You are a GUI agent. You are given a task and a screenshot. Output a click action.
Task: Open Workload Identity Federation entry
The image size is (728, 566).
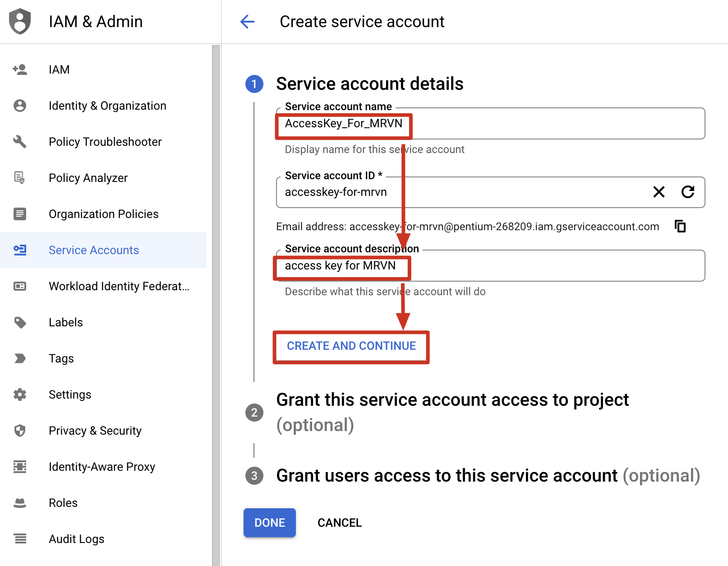tap(103, 286)
